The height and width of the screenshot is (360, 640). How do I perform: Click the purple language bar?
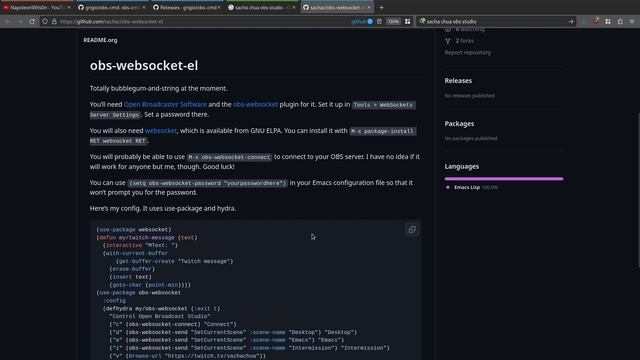[x=504, y=179]
